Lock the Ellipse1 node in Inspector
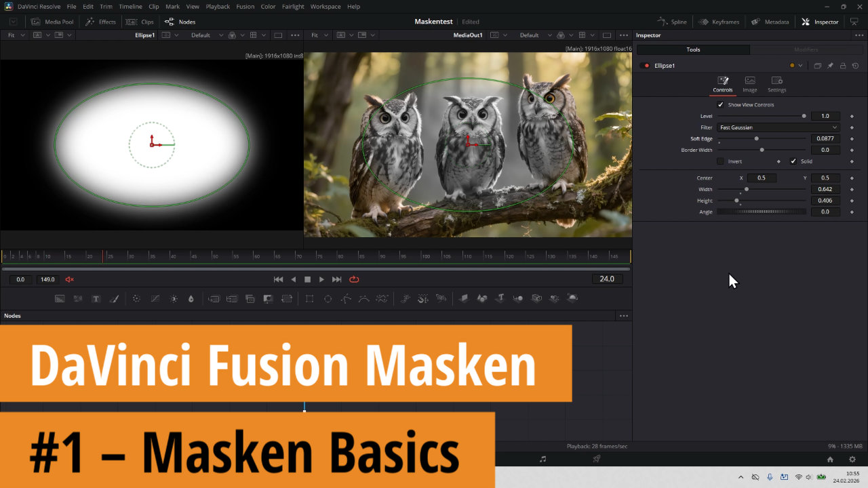The height and width of the screenshot is (488, 868). [843, 66]
